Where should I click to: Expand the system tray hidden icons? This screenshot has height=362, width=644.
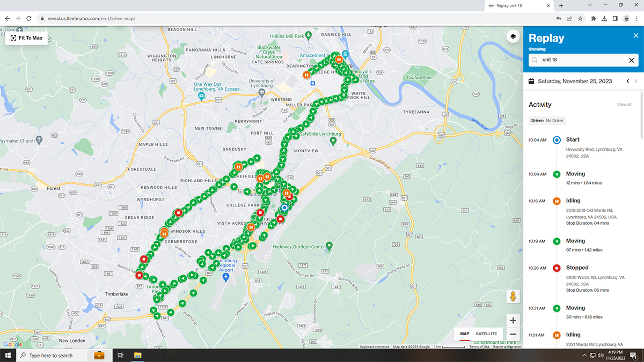[x=584, y=356]
